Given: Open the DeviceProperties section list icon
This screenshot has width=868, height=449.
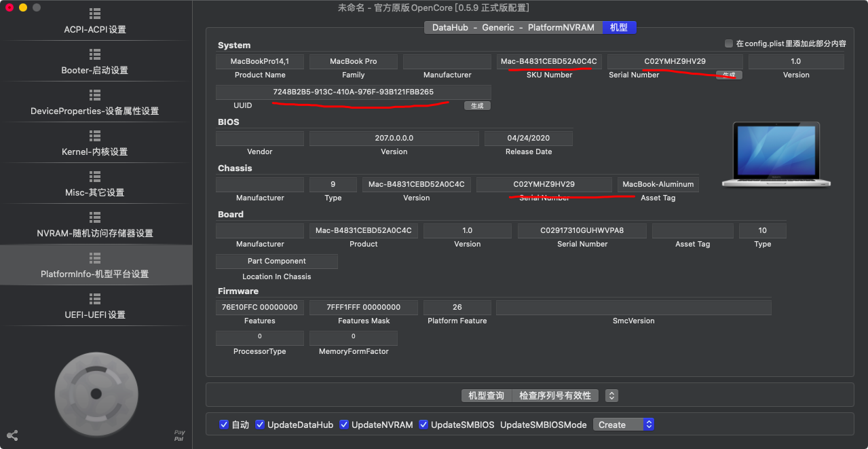Looking at the screenshot, I should click(x=95, y=95).
